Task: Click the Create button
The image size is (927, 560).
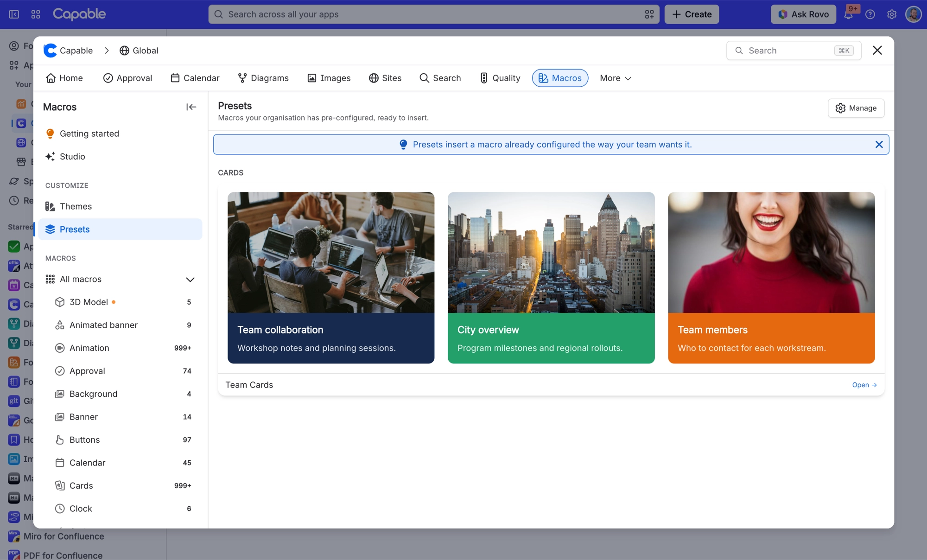Action: [x=692, y=14]
